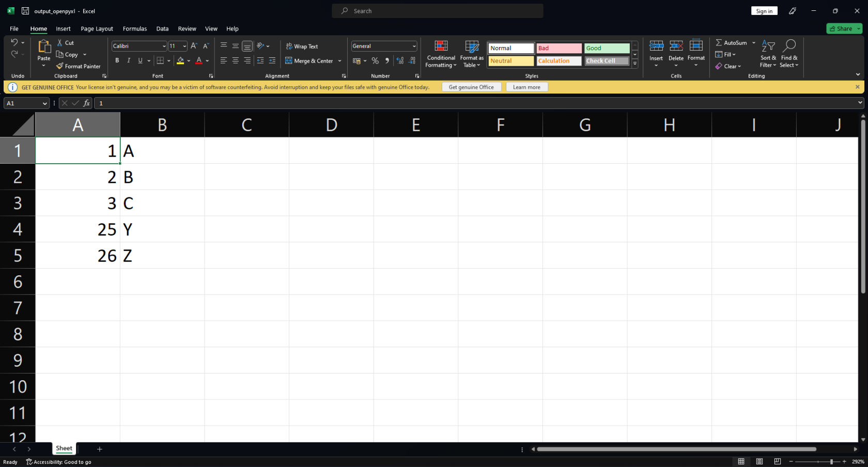Open the Calibri font name dropdown
Screen dimensions: 868x467
click(164, 46)
